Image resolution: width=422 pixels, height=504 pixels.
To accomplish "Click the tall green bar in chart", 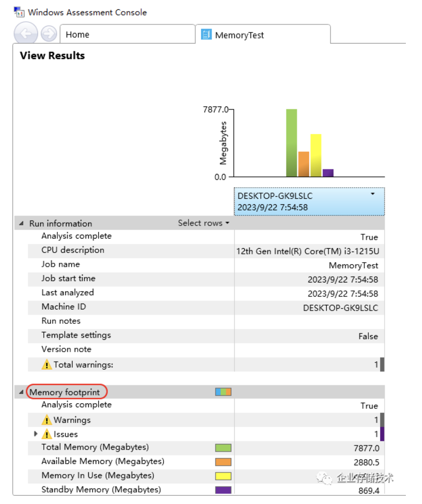I will click(291, 142).
